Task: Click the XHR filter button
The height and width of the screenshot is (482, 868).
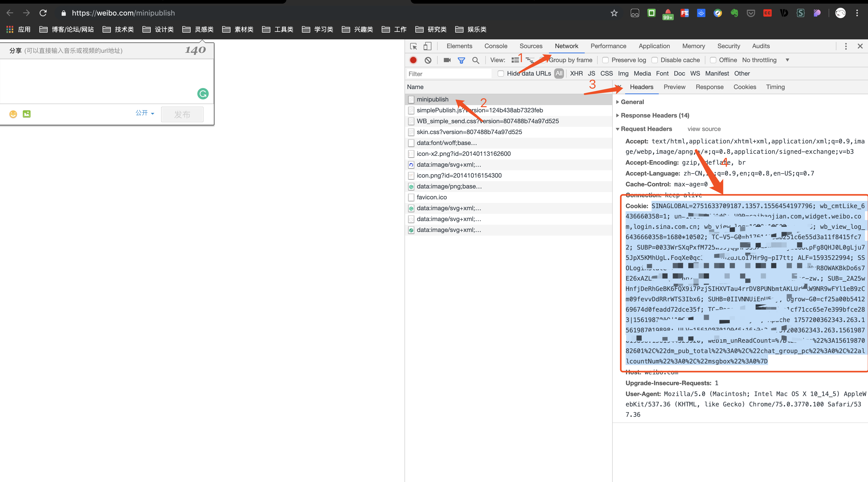Action: click(x=574, y=73)
